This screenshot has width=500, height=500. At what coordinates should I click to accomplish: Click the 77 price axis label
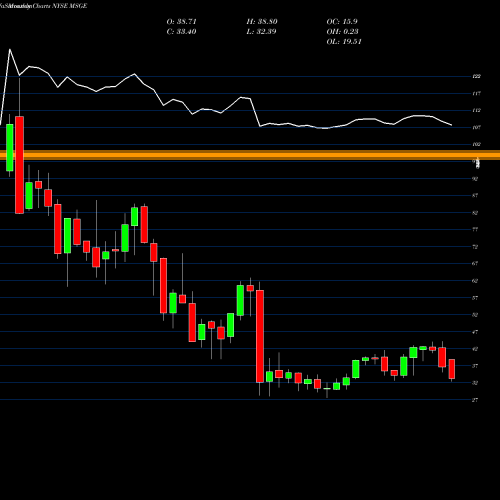coord(475,229)
